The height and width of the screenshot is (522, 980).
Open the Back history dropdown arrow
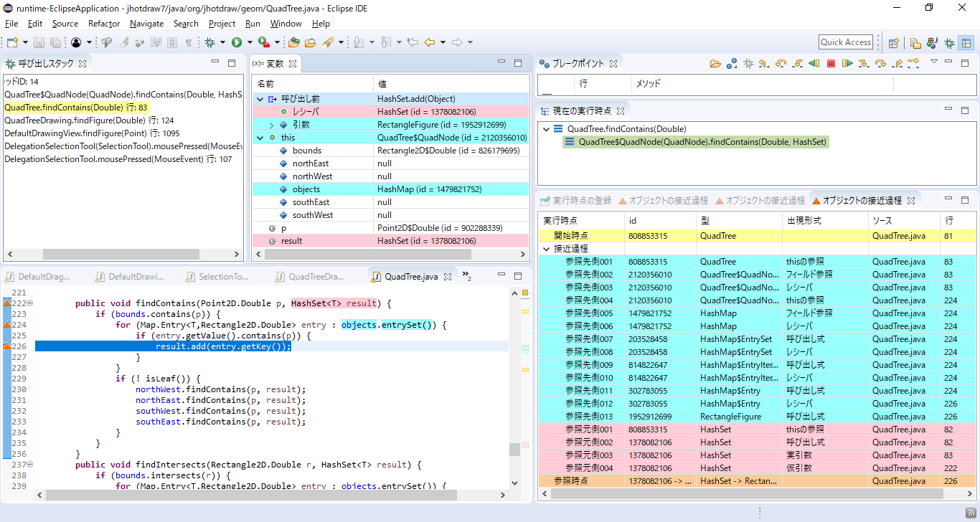point(442,42)
